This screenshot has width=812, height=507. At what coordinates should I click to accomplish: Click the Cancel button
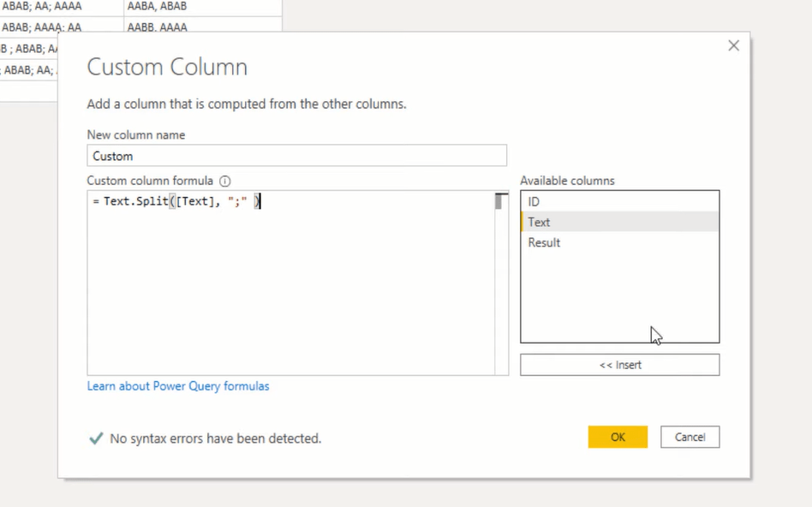[x=690, y=437]
